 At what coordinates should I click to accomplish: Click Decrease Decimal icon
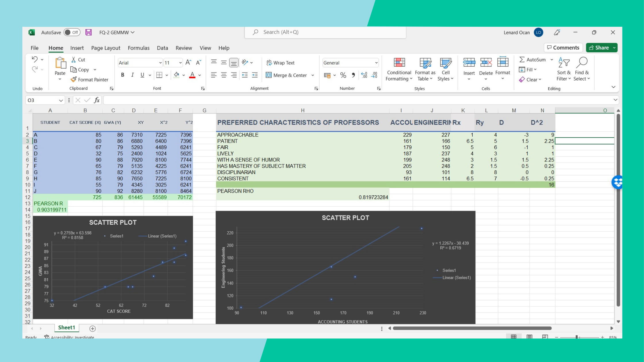point(374,75)
